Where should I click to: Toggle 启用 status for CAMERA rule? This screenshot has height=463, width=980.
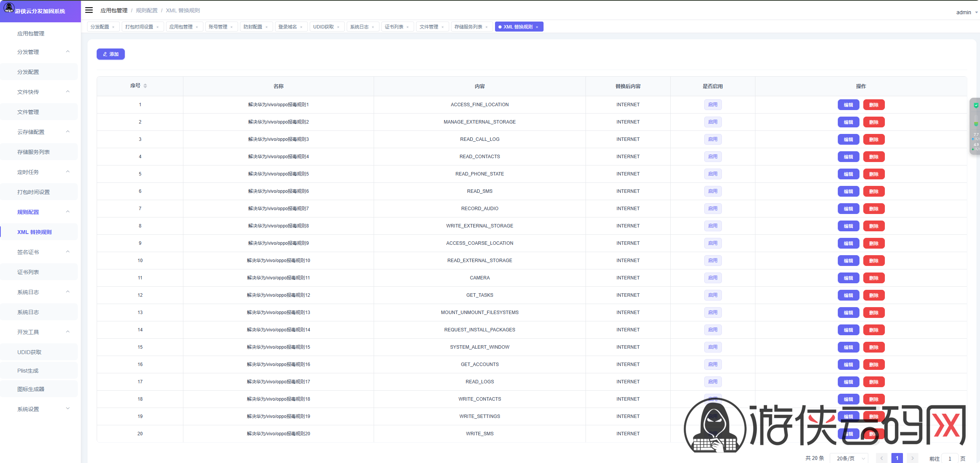[x=713, y=278]
